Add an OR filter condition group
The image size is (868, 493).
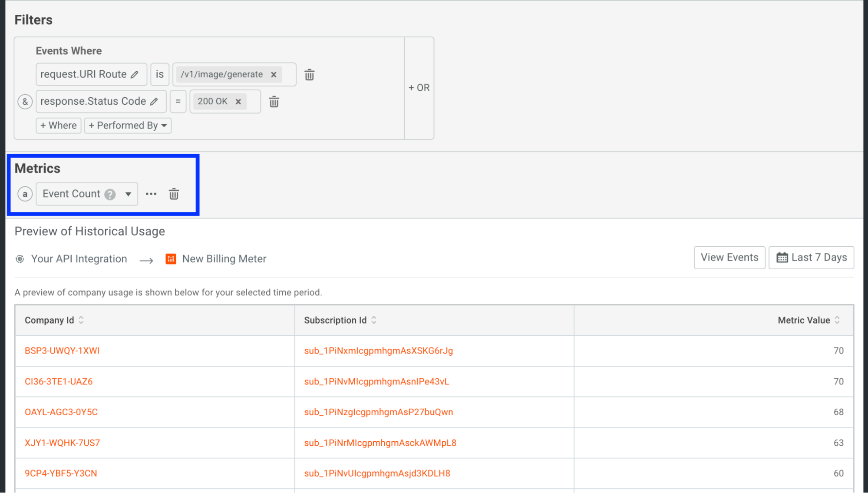point(419,88)
